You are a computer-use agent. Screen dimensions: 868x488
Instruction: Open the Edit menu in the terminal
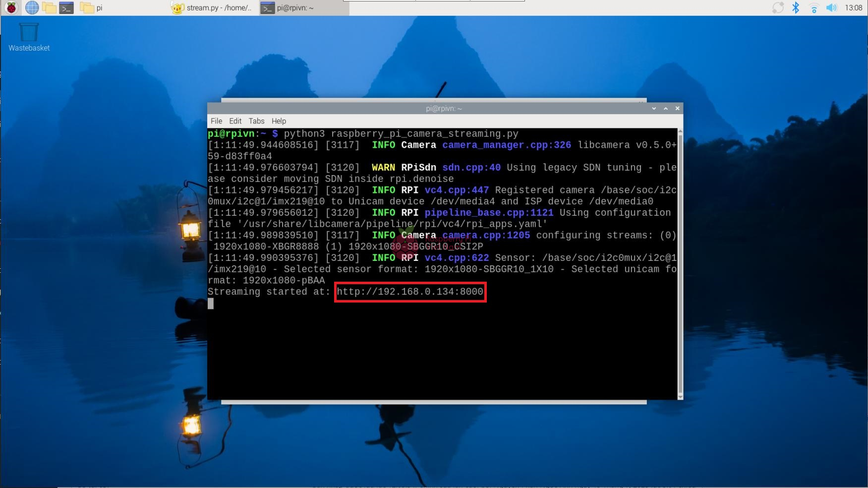pos(235,121)
